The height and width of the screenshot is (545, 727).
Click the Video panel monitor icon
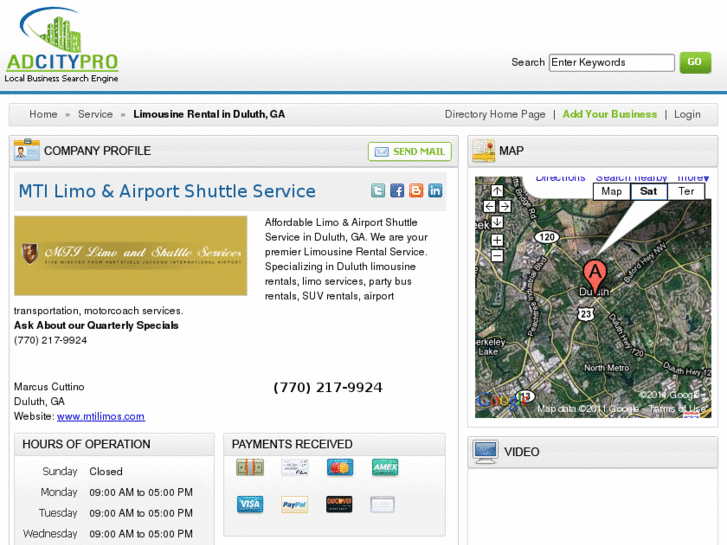[x=485, y=452]
